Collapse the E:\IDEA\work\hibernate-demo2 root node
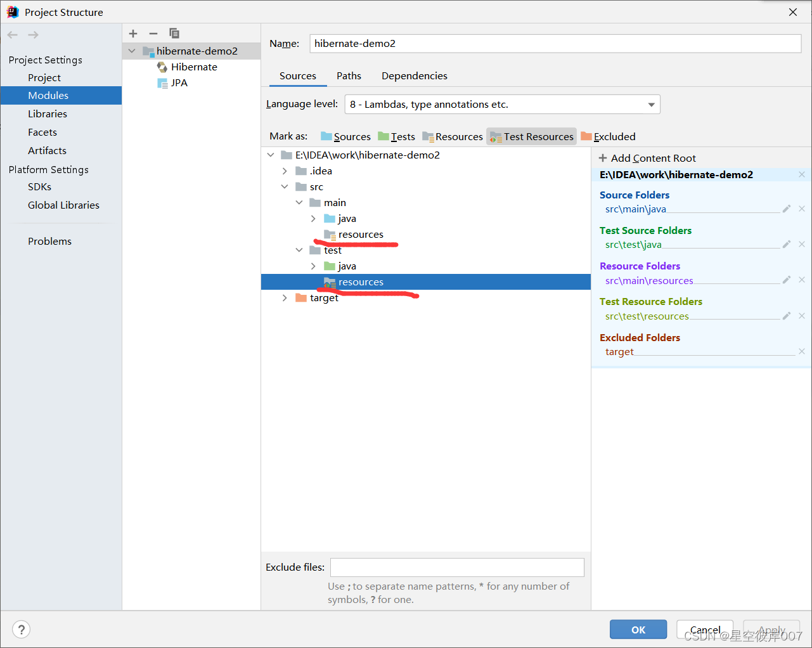This screenshot has height=648, width=812. [271, 155]
